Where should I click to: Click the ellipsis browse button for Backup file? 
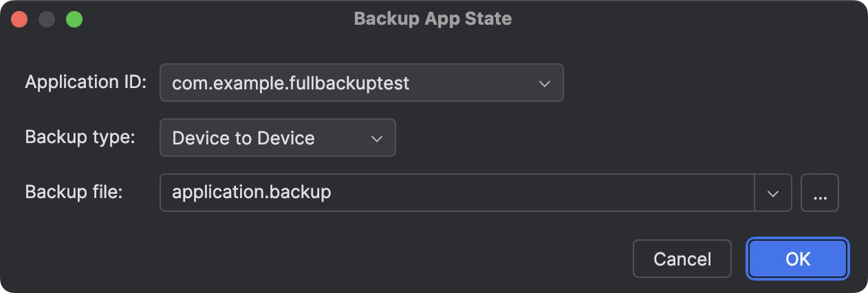click(x=819, y=193)
